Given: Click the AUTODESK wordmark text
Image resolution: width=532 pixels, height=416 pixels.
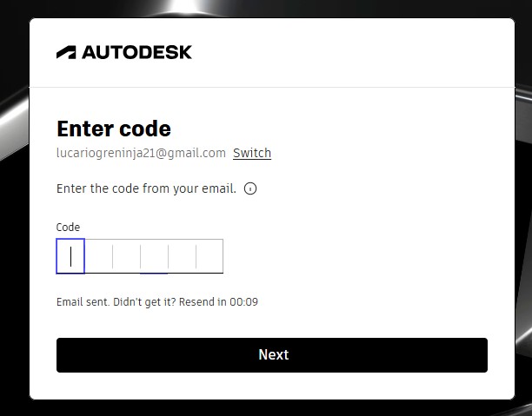Looking at the screenshot, I should (x=136, y=52).
